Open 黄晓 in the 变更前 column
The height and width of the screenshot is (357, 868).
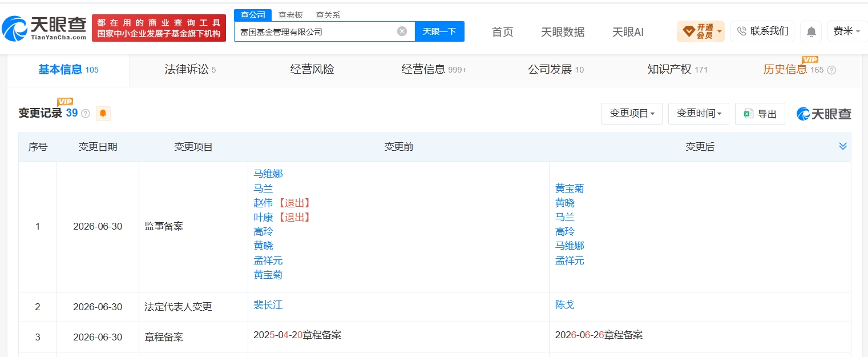(x=263, y=246)
